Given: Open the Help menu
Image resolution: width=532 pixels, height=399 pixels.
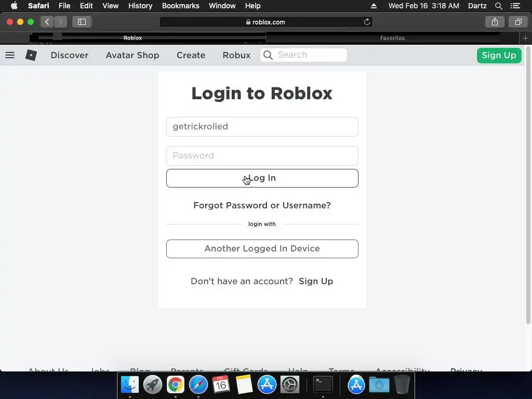Looking at the screenshot, I should point(253,6).
